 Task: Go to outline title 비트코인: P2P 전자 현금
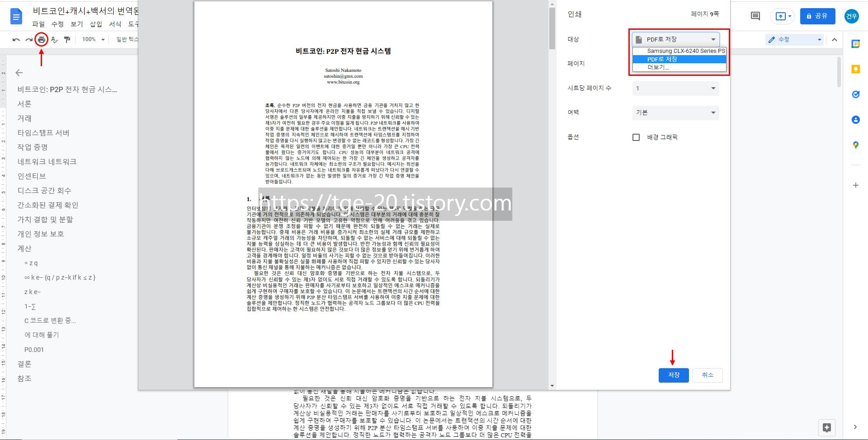tap(67, 89)
